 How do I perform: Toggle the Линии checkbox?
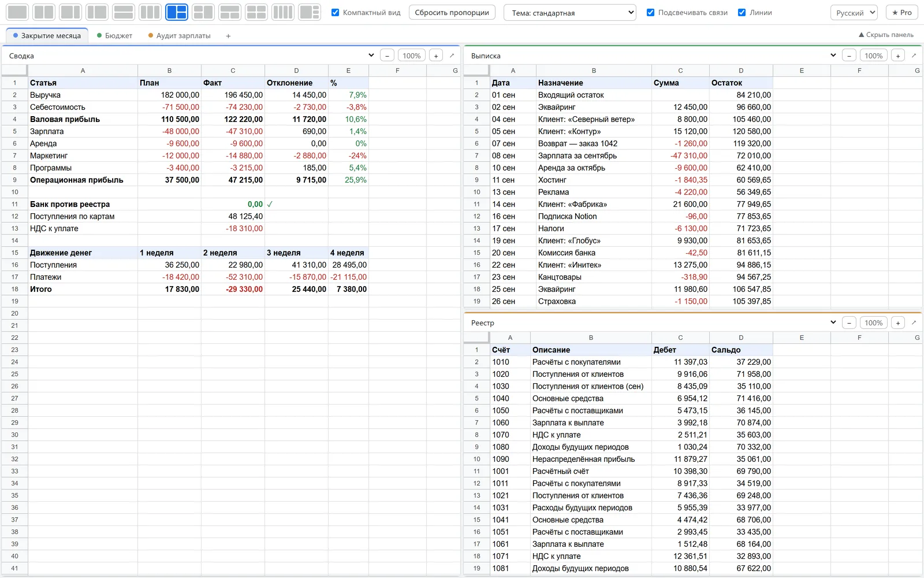click(742, 12)
